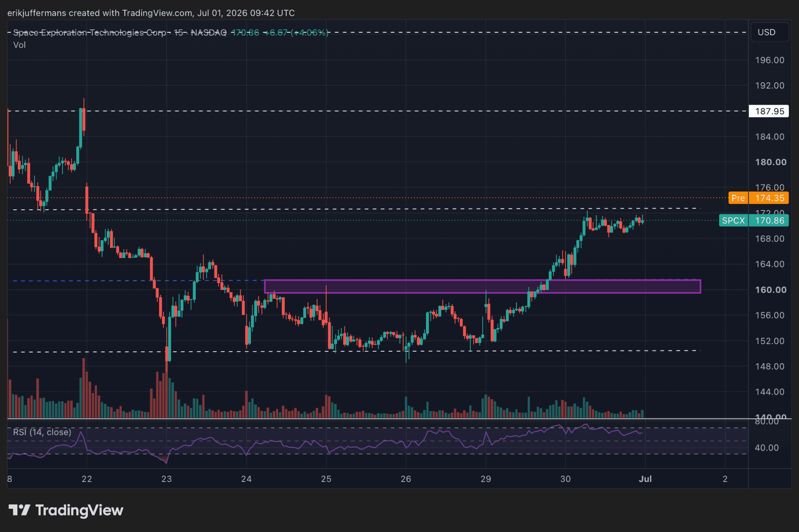Click the 144.00 price axis label
The image size is (799, 532).
coord(769,392)
